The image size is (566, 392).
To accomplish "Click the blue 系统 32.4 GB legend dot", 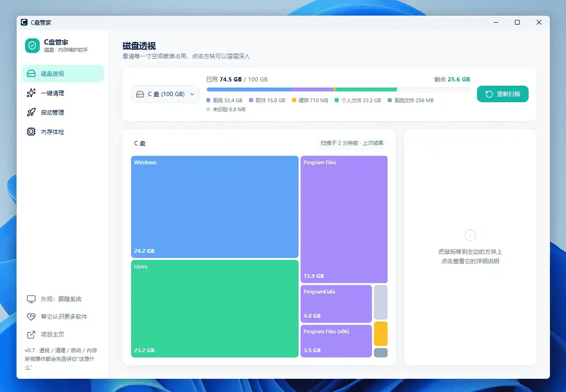I will [208, 100].
